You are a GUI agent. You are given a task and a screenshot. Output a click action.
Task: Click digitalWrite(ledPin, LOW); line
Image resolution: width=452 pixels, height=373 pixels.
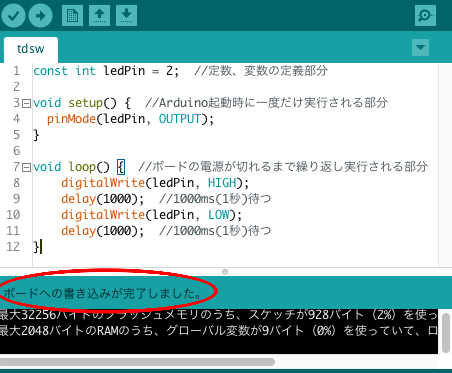(151, 215)
